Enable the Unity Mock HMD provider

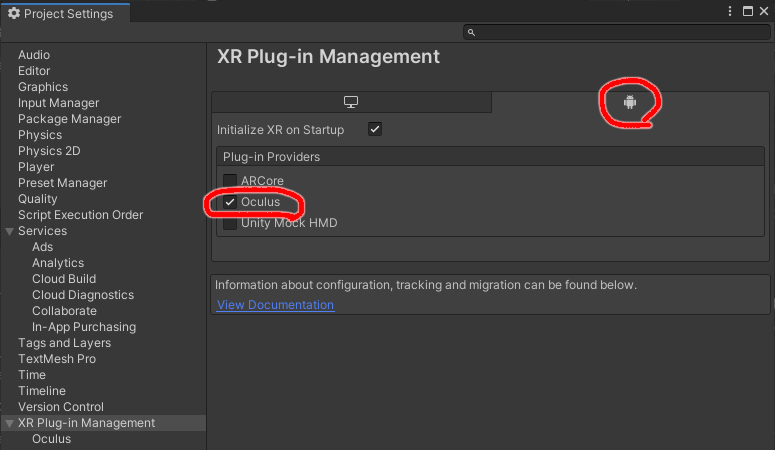tap(231, 223)
